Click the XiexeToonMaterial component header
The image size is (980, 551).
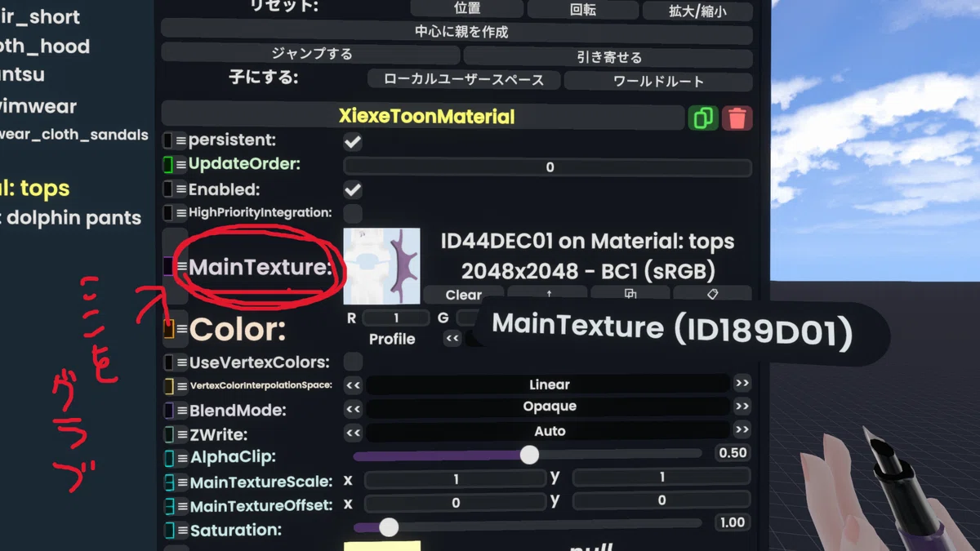pyautogui.click(x=423, y=117)
